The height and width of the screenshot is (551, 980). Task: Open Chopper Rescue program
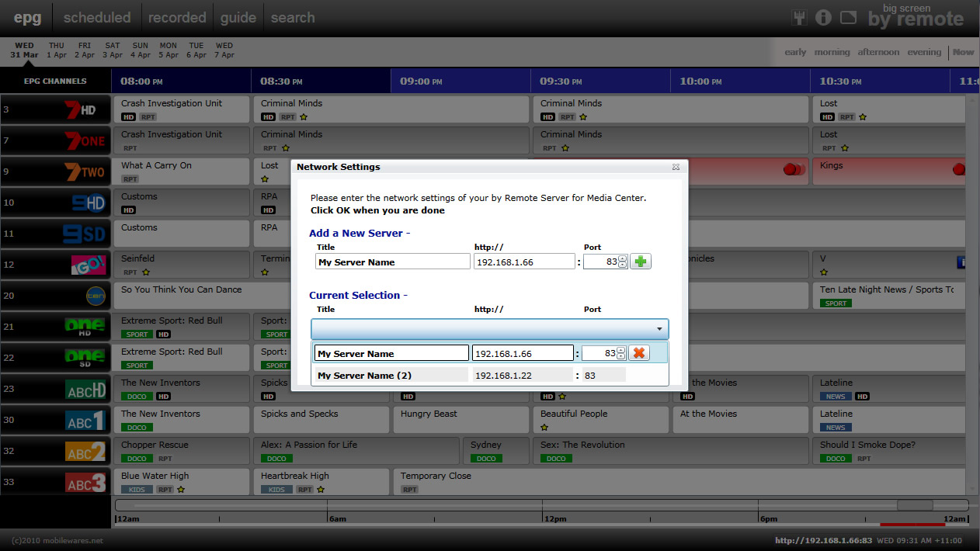(182, 451)
